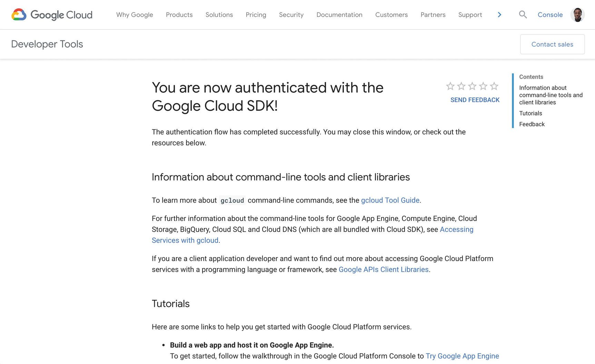595x364 pixels.
Task: Open the gcloud Tool Guide link
Action: coord(390,200)
